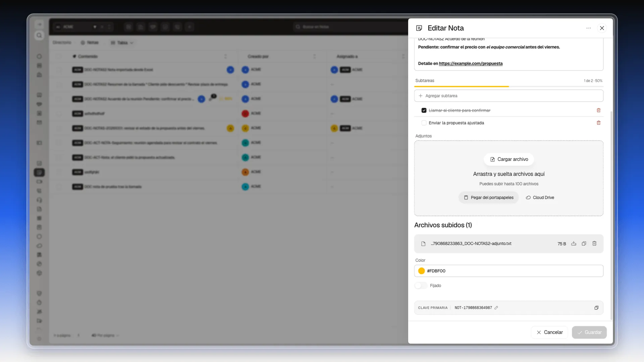Viewport: 644px width, 362px height.
Task: Click the 'Agregar subtarea' input field
Action: 508,96
